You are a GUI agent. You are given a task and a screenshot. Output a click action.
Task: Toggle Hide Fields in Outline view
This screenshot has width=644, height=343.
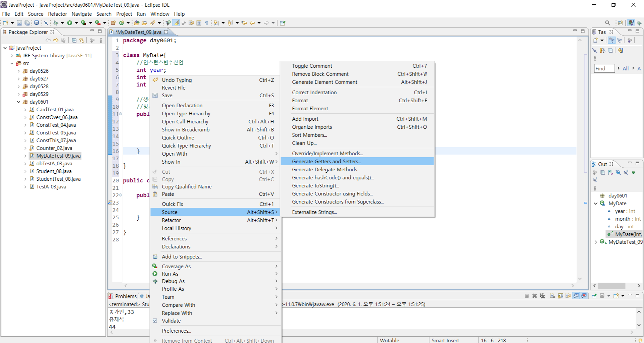[618, 172]
